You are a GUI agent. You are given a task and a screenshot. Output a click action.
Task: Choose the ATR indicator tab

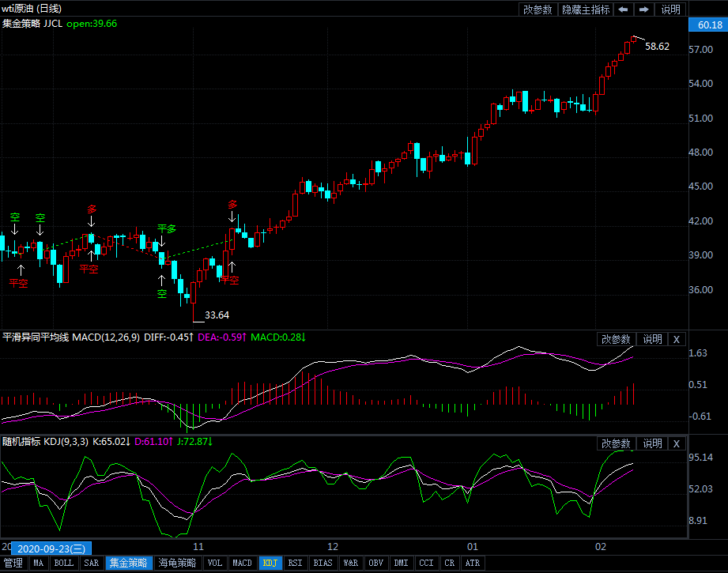coord(472,564)
